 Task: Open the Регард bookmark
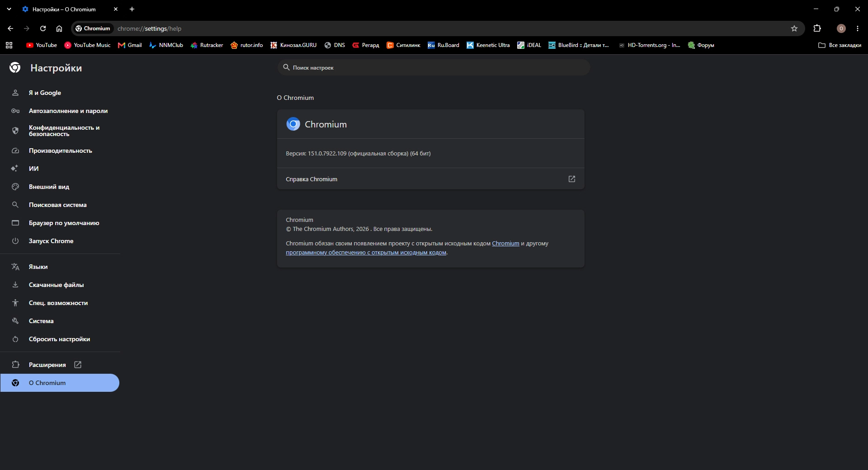tap(366, 45)
